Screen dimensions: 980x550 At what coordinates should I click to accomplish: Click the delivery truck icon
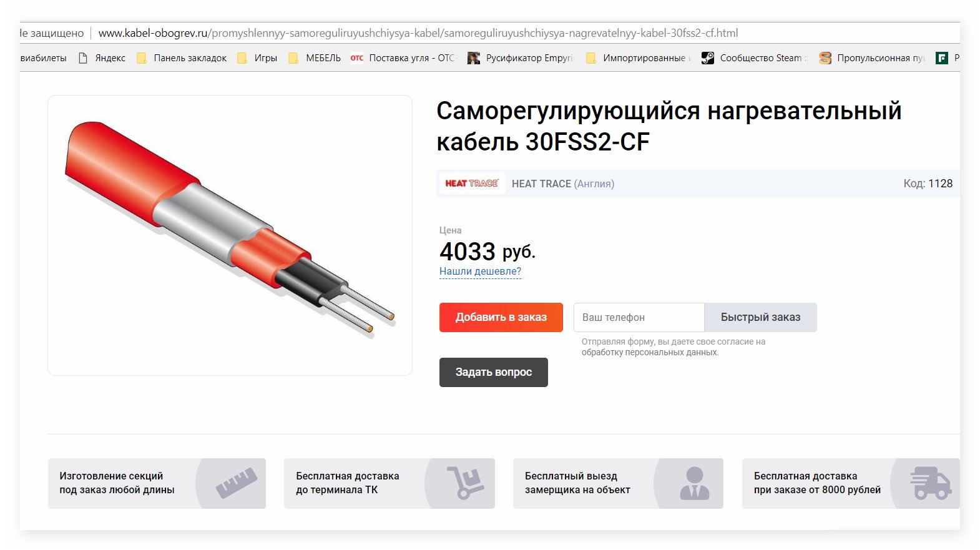pos(930,483)
